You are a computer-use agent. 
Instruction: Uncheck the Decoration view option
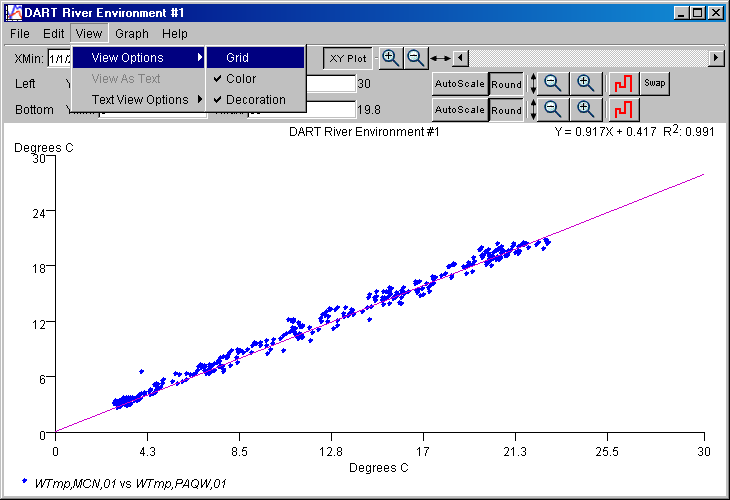tap(254, 100)
